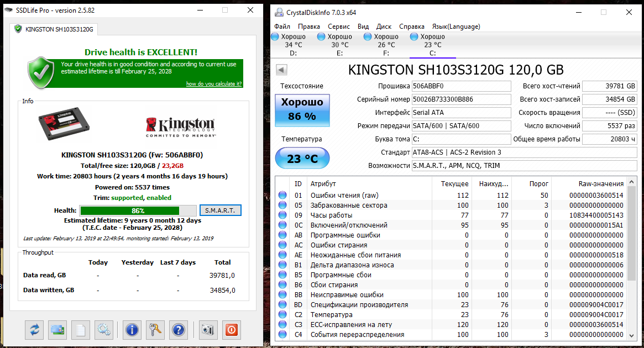
Task: Open the Диск menu
Action: tap(384, 27)
